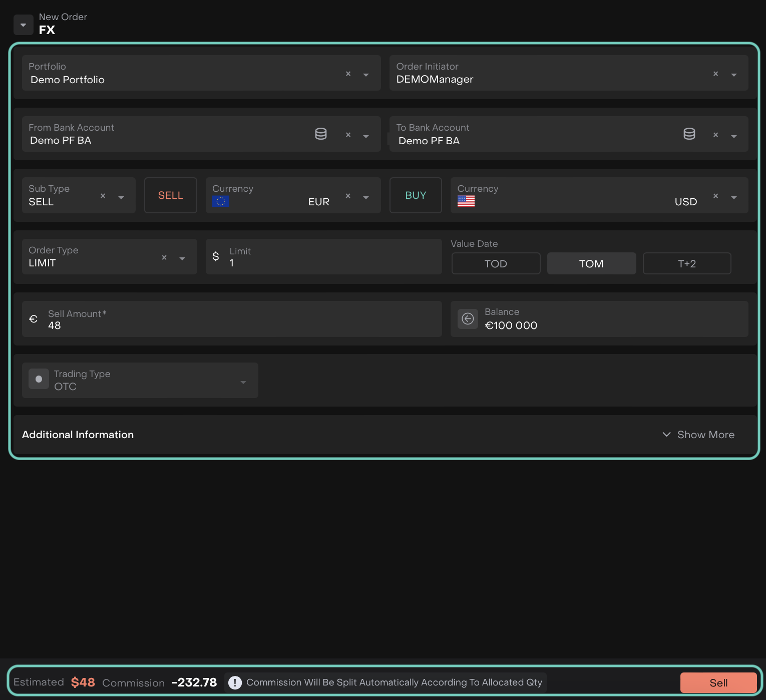Click the commission info exclamation icon
The height and width of the screenshot is (700, 766).
(x=235, y=682)
